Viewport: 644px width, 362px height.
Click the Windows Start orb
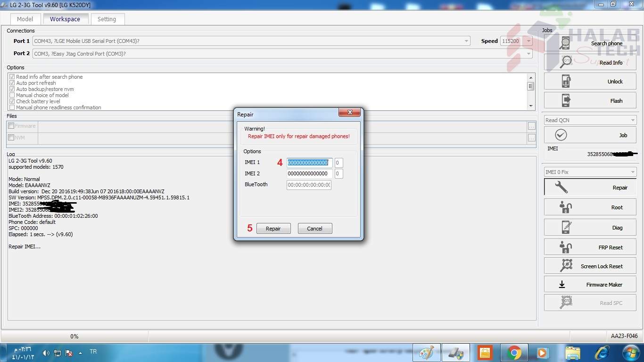click(630, 353)
